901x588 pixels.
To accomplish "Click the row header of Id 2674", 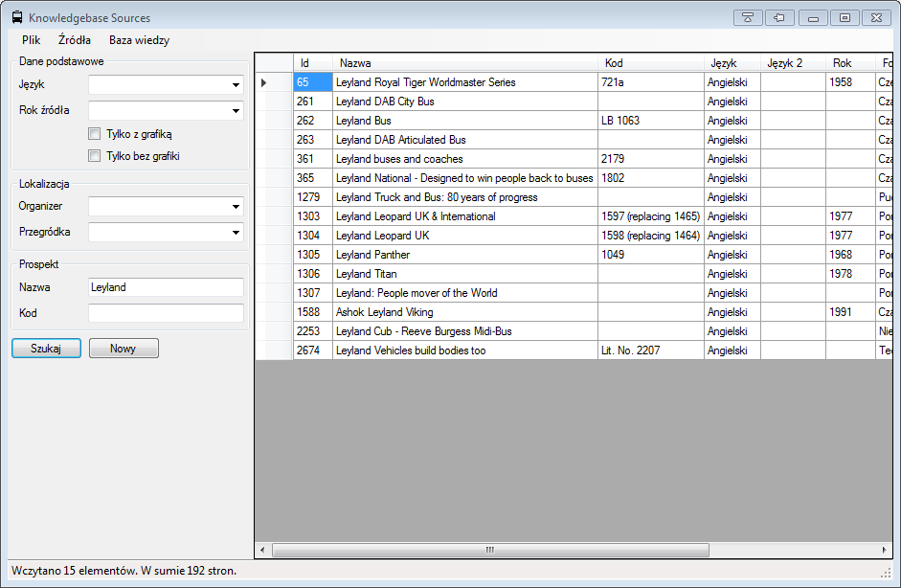I will [274, 351].
